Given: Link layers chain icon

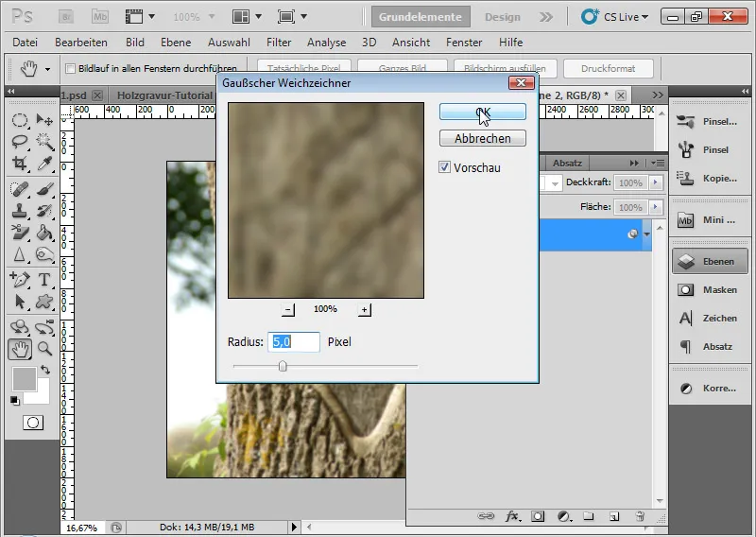Looking at the screenshot, I should pyautogui.click(x=486, y=516).
